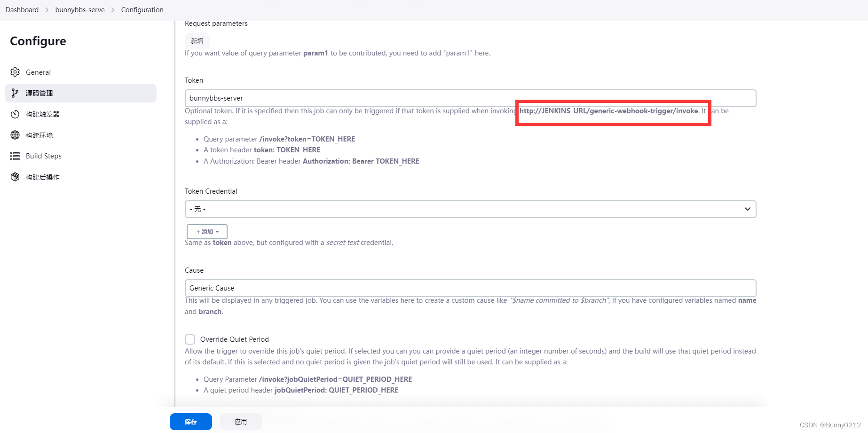Jump to 构建触发器 section
This screenshot has width=868, height=433.
80,114
